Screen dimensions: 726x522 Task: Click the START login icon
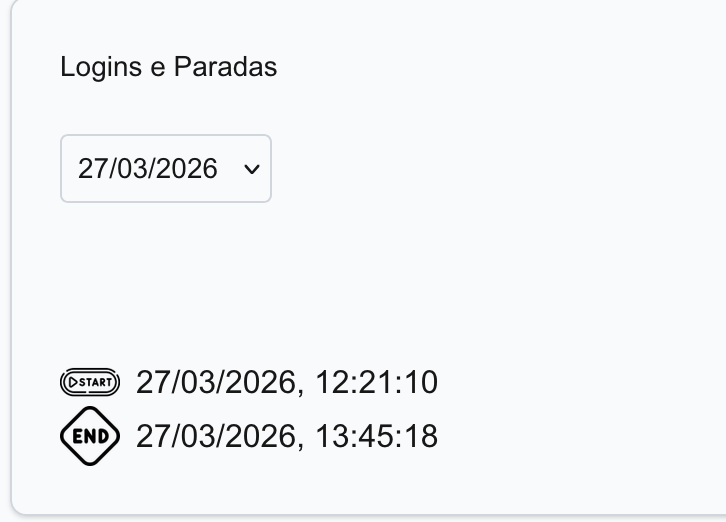pyautogui.click(x=90, y=382)
